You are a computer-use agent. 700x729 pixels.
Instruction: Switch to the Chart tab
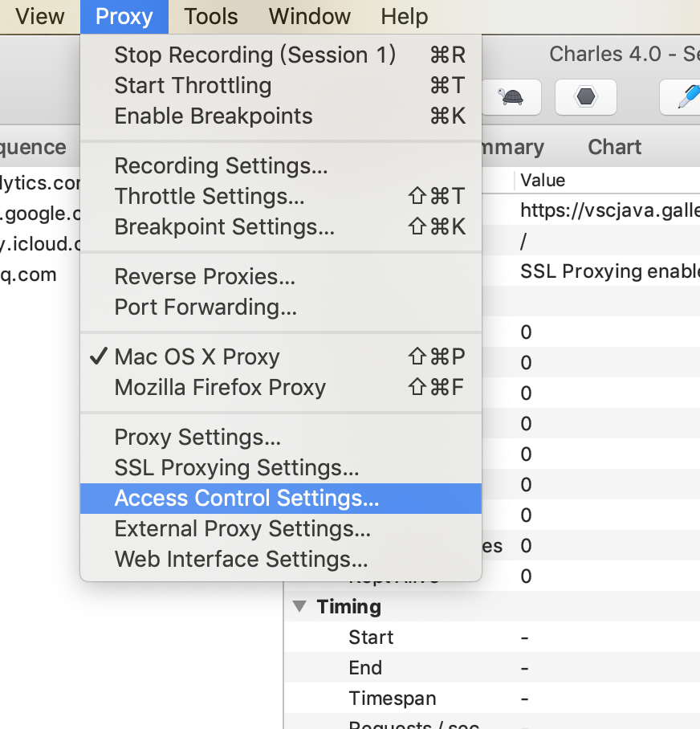614,147
